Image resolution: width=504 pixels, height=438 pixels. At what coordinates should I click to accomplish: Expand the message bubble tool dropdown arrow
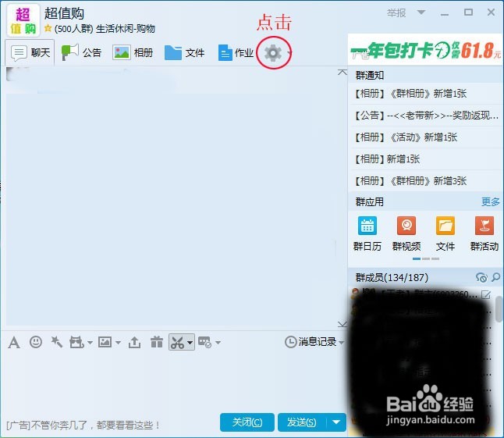click(218, 343)
